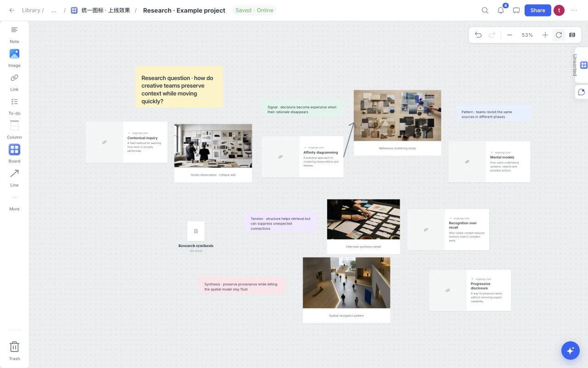588x368 pixels.
Task: Click the 53% zoom level
Action: pos(527,35)
